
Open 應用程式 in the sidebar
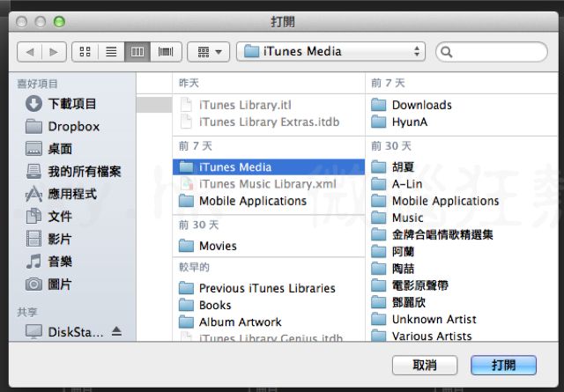(x=72, y=194)
